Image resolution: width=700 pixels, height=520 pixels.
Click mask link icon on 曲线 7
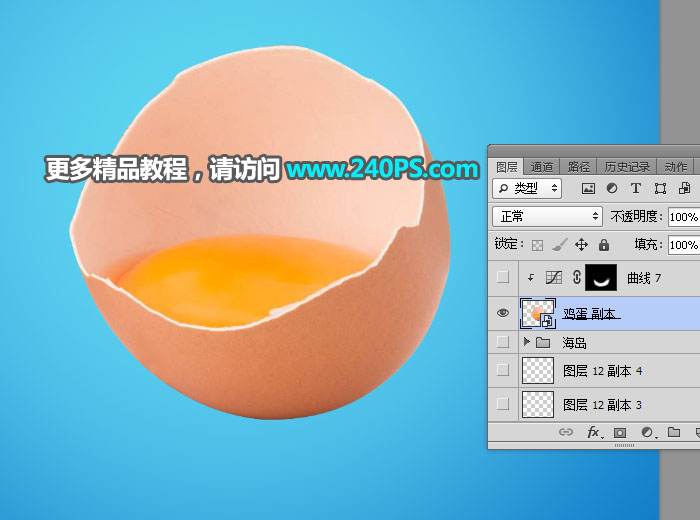(x=577, y=278)
